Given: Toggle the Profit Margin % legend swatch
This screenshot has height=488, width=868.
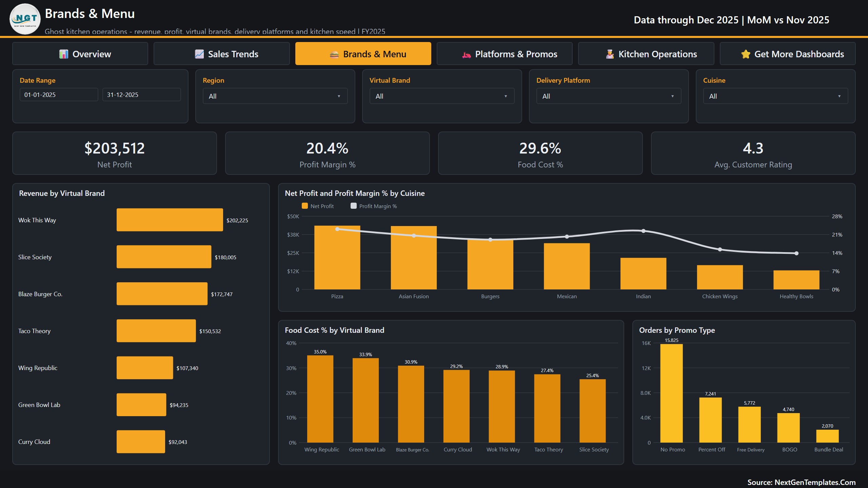Looking at the screenshot, I should click(354, 206).
